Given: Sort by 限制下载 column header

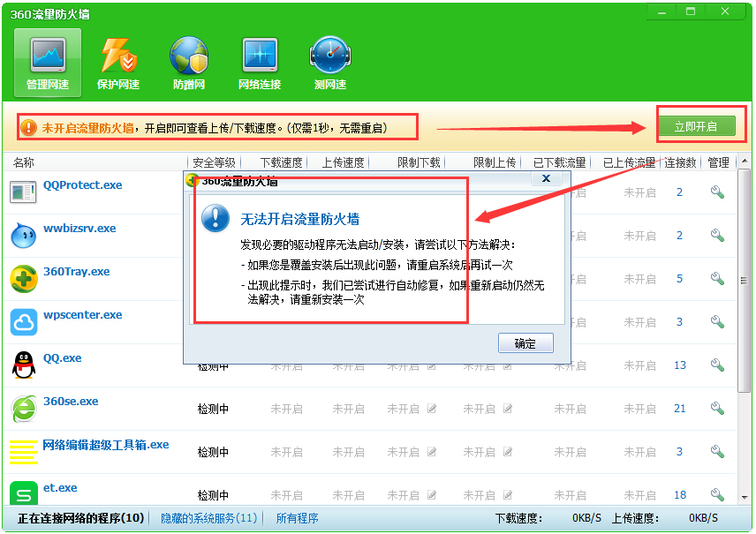Looking at the screenshot, I should click(x=419, y=163).
